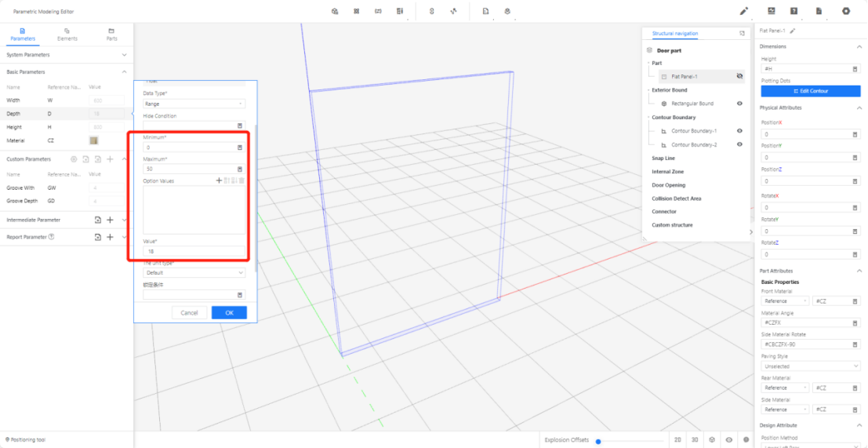Switch to the Parts tab
This screenshot has height=448, width=868.
(111, 34)
